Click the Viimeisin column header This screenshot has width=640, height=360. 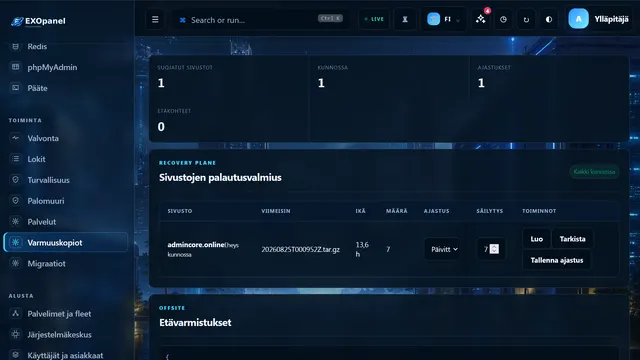click(276, 211)
